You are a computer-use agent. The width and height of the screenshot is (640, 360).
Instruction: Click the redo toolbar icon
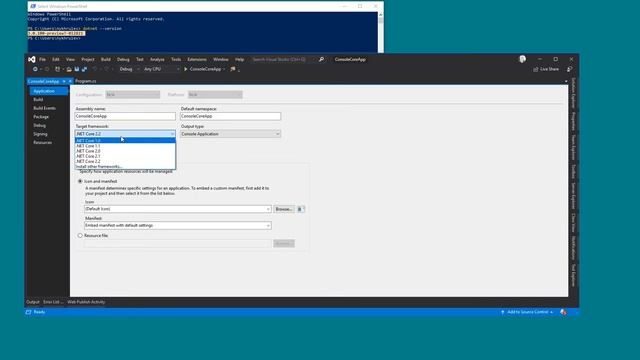pyautogui.click(x=107, y=69)
